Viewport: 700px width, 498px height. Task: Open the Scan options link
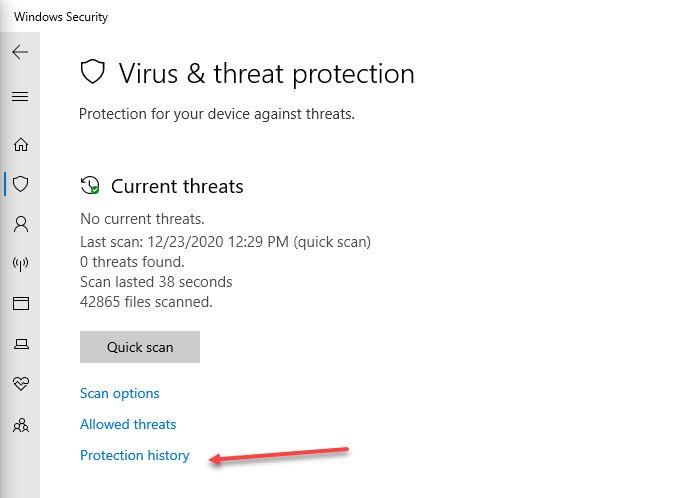[120, 393]
